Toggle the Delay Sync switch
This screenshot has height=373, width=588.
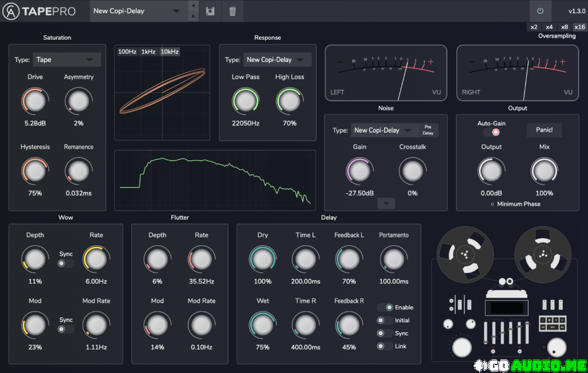click(x=385, y=333)
